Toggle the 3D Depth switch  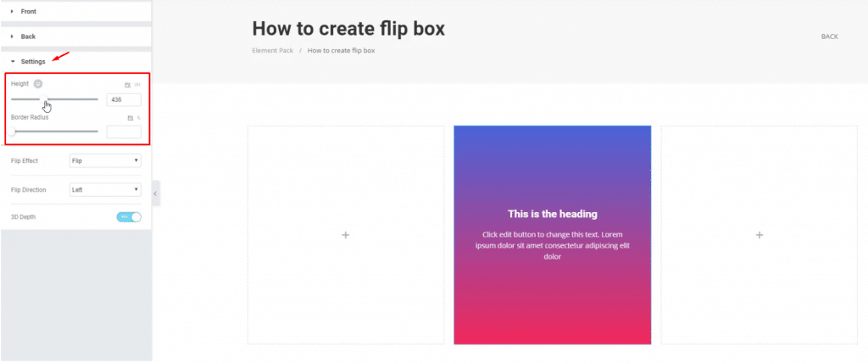tap(129, 217)
